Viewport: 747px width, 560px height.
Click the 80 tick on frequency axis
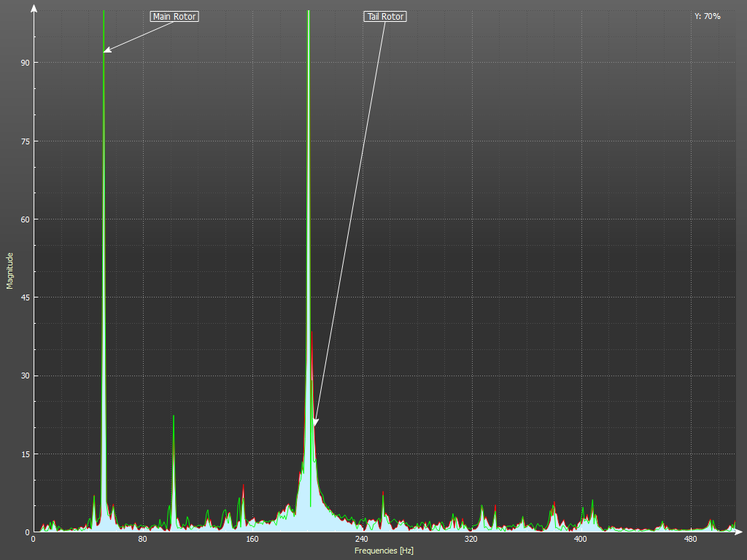(142, 540)
